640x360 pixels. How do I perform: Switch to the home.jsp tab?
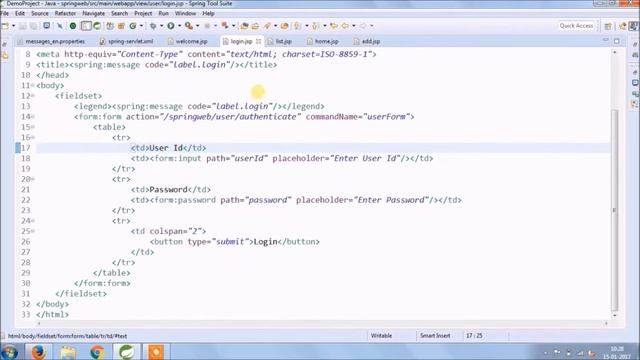click(323, 41)
